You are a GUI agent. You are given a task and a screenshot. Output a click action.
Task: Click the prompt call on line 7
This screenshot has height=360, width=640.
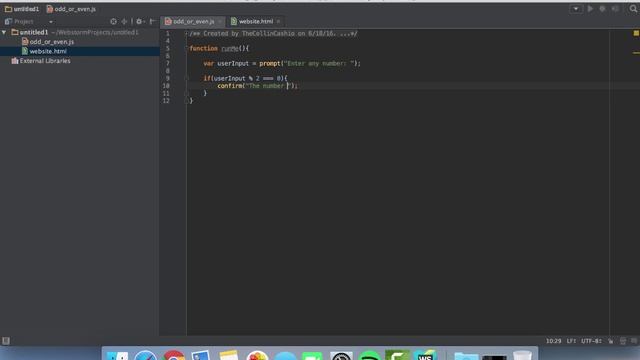(x=269, y=63)
